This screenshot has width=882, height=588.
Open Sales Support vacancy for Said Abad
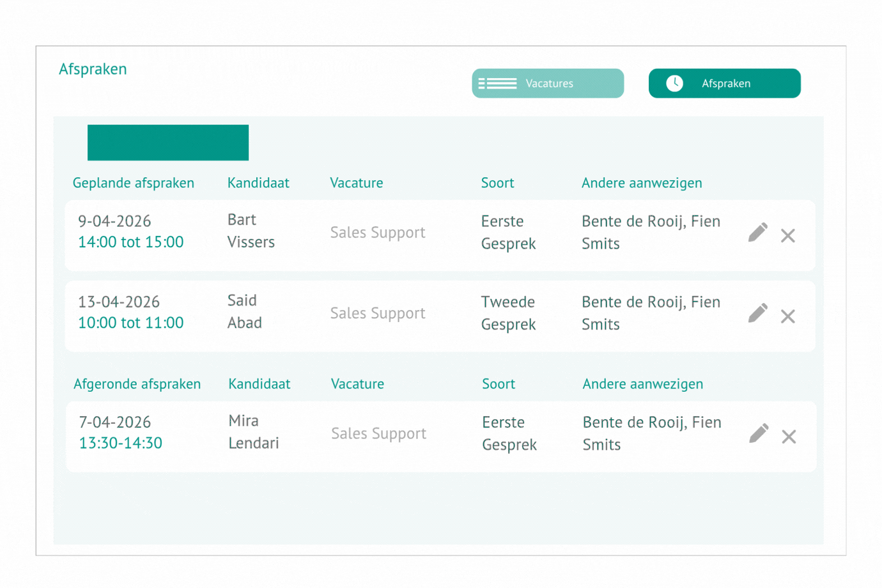coord(378,313)
